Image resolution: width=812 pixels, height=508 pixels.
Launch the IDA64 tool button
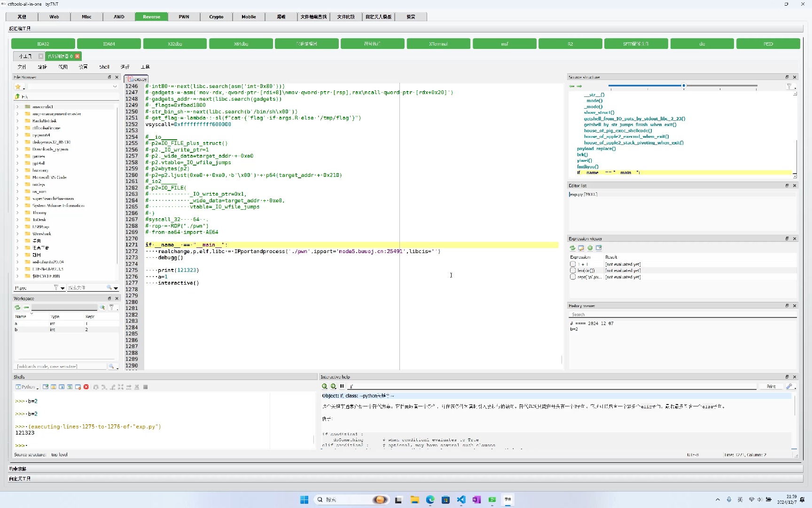click(109, 44)
